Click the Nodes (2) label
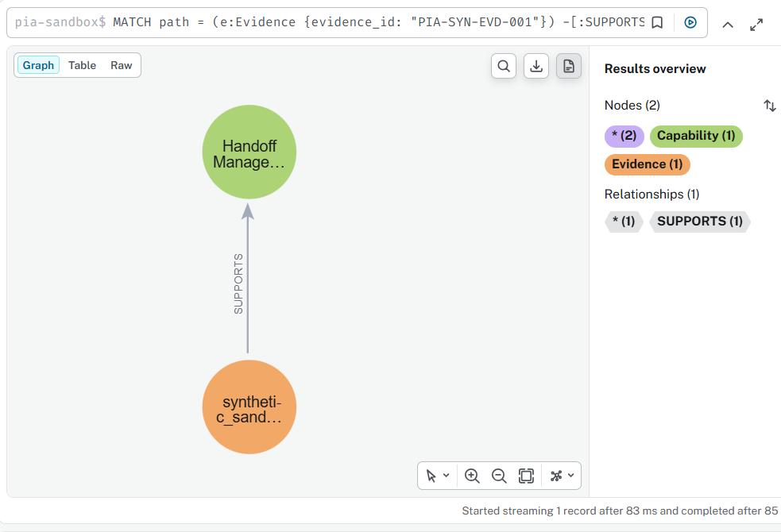Image resolution: width=781 pixels, height=532 pixels. point(632,106)
